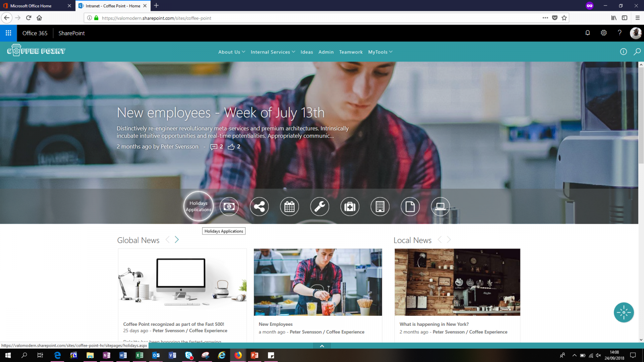Open the Holidays Applications quick link
The height and width of the screenshot is (362, 644).
(198, 206)
